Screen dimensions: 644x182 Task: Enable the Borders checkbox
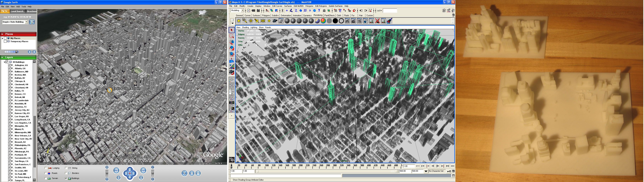pyautogui.click(x=66, y=173)
